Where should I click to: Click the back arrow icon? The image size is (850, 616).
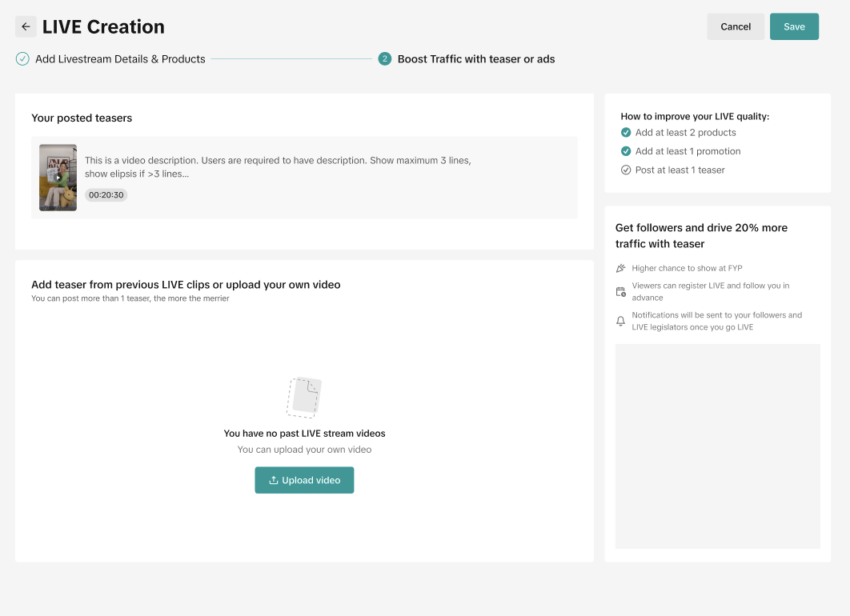[x=26, y=26]
